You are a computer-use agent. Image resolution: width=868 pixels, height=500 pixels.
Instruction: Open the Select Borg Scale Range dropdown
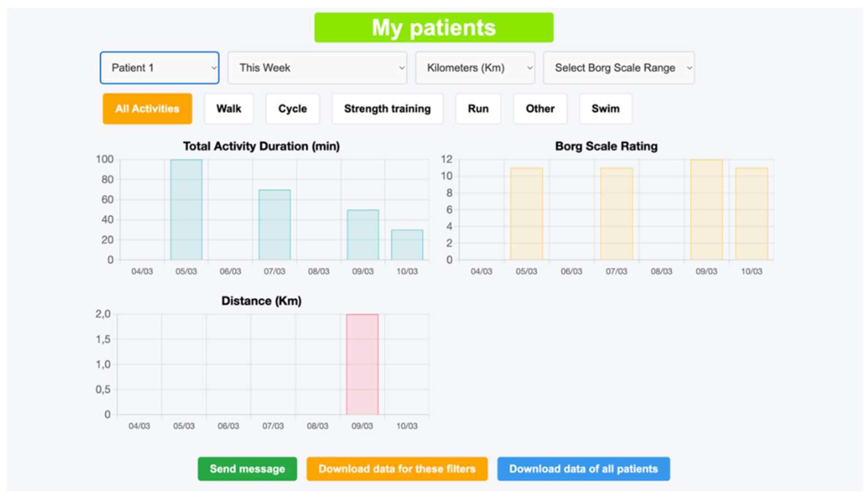619,68
